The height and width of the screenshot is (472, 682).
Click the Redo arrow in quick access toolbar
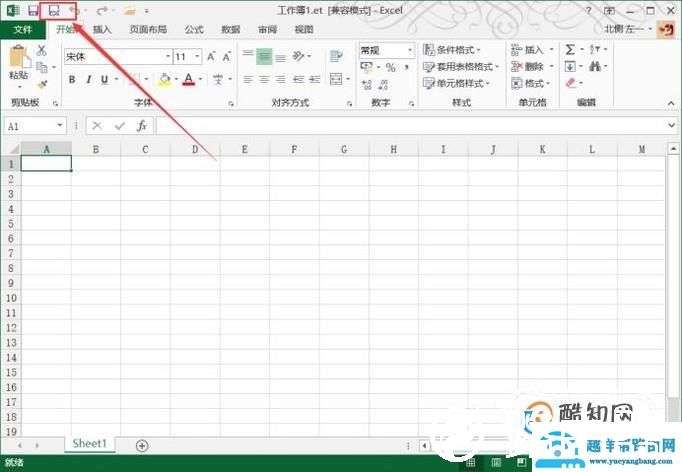pyautogui.click(x=101, y=10)
